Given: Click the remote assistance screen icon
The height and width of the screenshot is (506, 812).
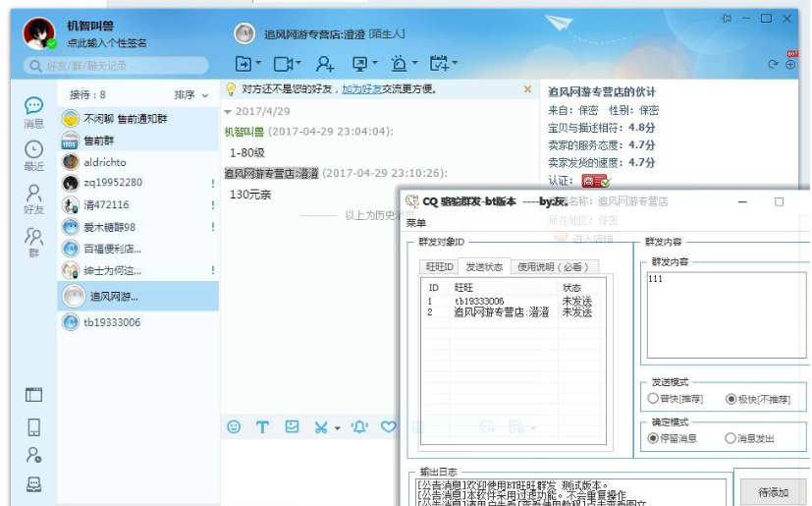Looking at the screenshot, I should click(359, 64).
